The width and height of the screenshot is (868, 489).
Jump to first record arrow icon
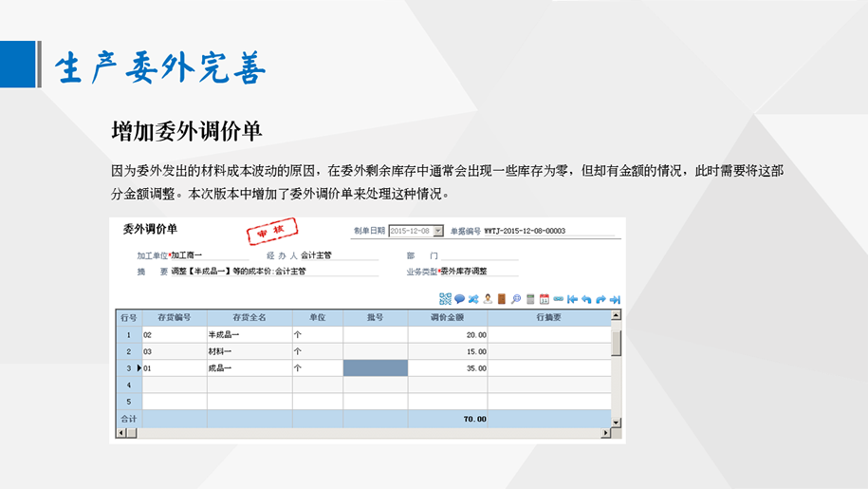[572, 299]
